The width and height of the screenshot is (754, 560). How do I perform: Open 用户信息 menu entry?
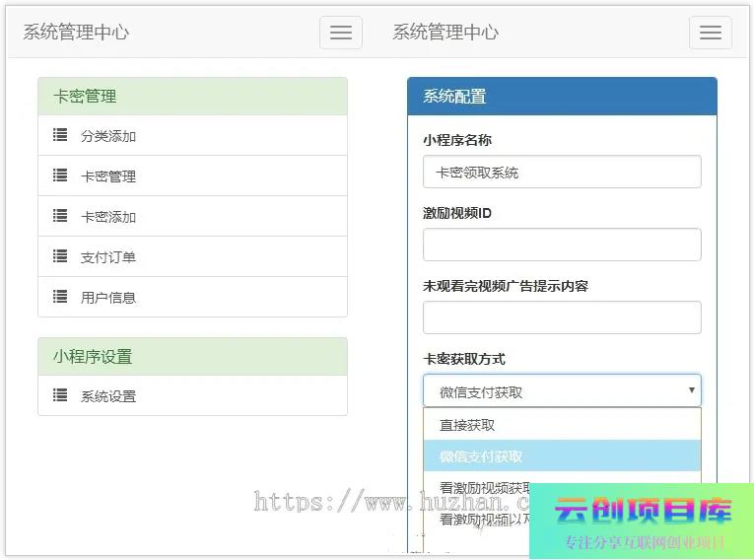(x=108, y=298)
